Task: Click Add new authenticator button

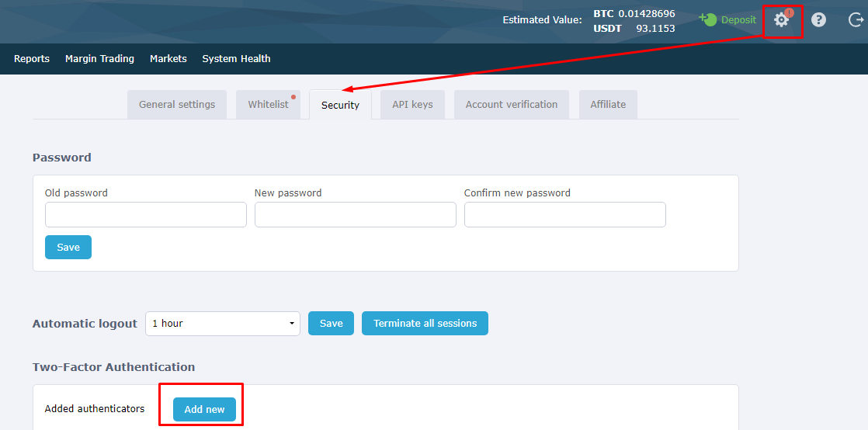Action: coord(204,410)
